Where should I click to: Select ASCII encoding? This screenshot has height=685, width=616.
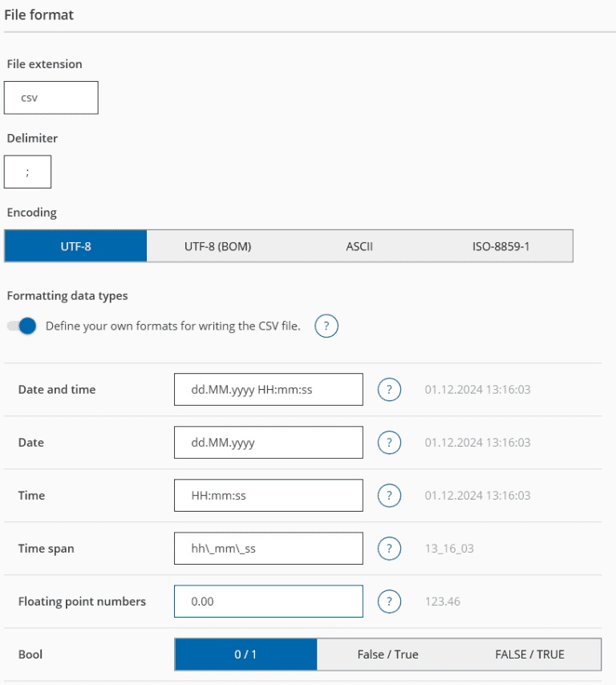click(x=359, y=246)
